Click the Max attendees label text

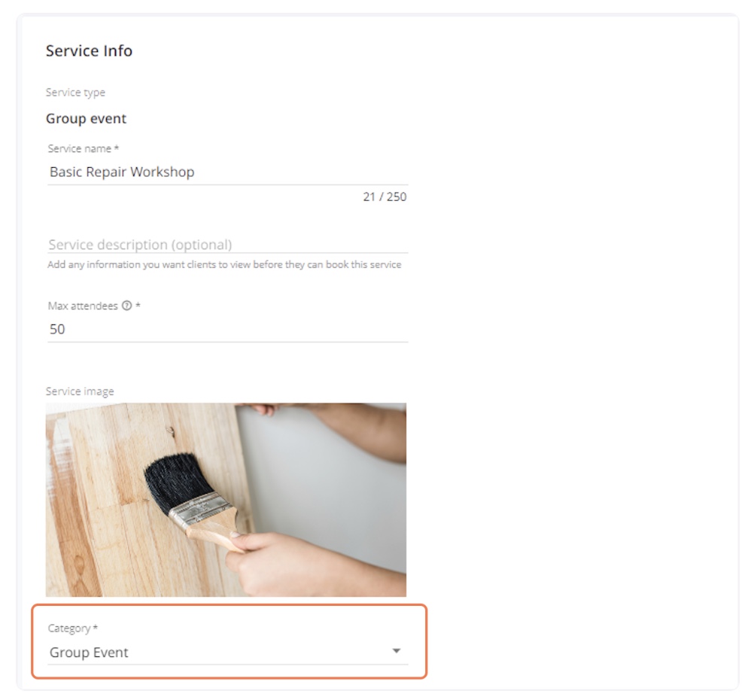click(x=83, y=306)
